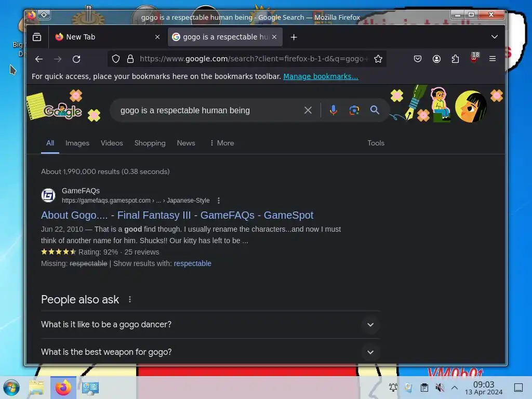Switch to the Shopping tab
This screenshot has width=532, height=399.
coord(150,143)
